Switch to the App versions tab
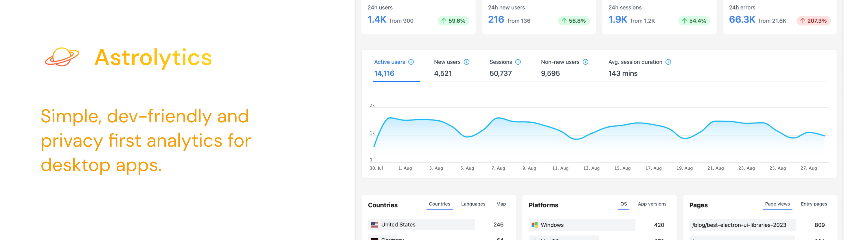868x240 pixels. (x=652, y=204)
